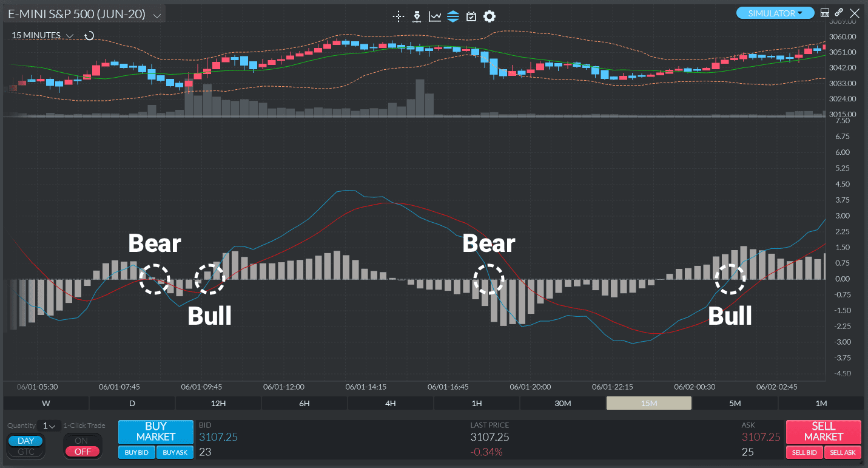Switch to the 1H timeframe tab
Screen dimensions: 868x468
tap(477, 402)
